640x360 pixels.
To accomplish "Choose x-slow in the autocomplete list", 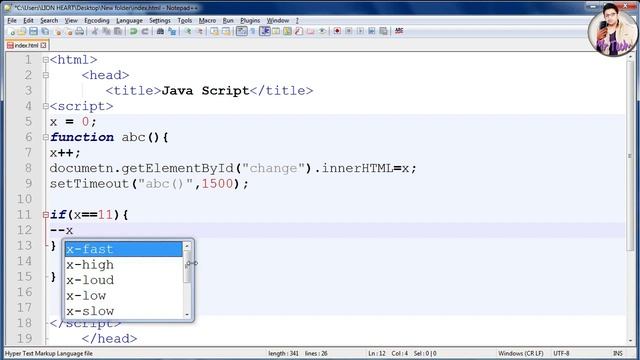I will tap(124, 311).
